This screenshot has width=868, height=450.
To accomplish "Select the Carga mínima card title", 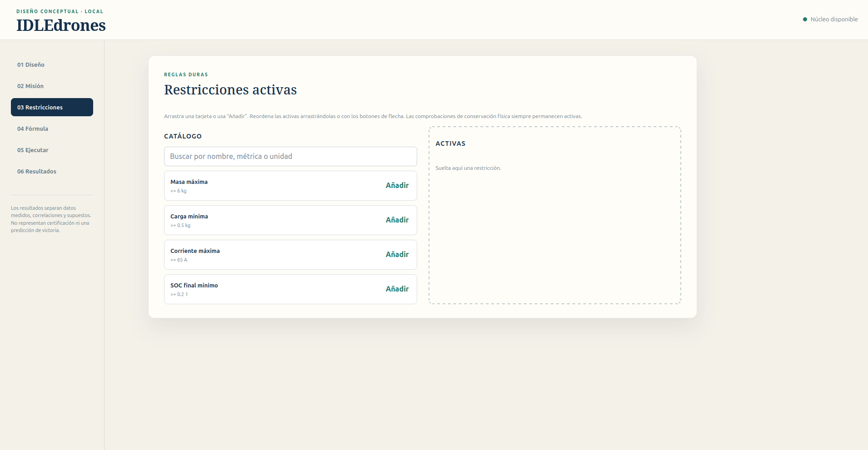I will coord(189,216).
